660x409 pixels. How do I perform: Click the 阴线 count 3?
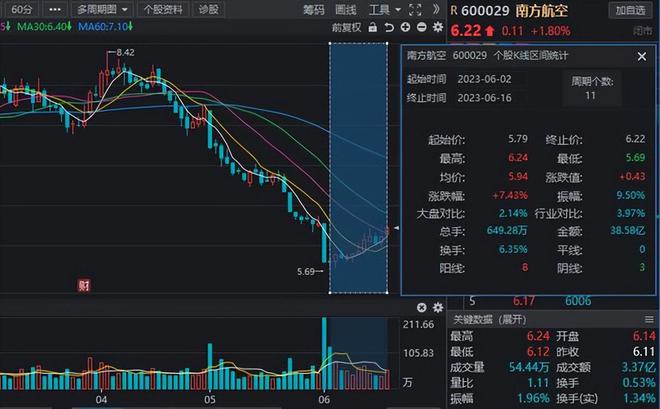point(642,268)
